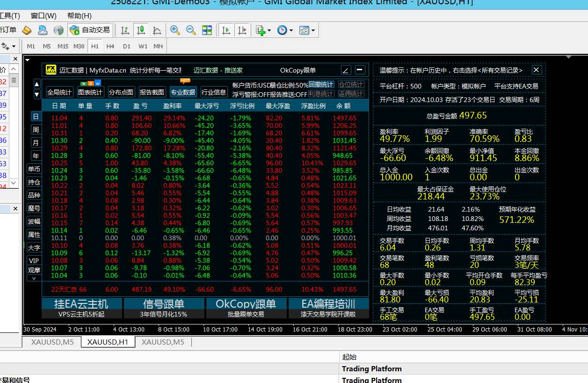
Task: Open 分布点图 distribution chart
Action: pyautogui.click(x=121, y=92)
